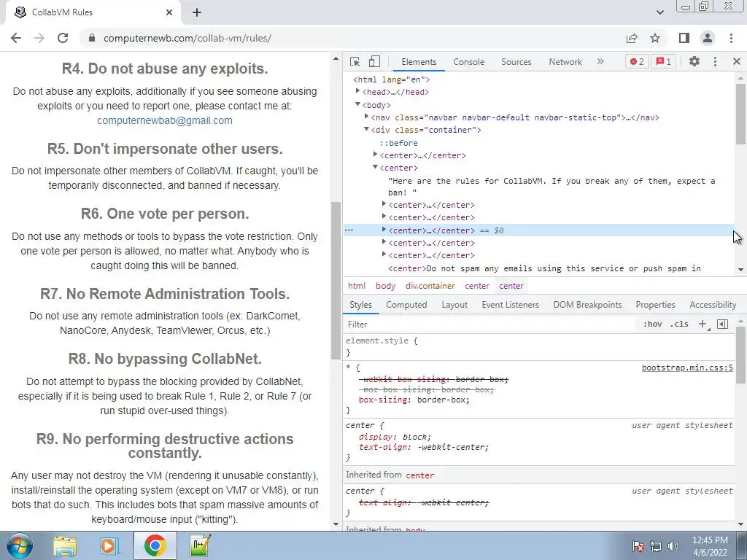This screenshot has height=560, width=747.
Task: Reload the page
Action: pos(63,38)
